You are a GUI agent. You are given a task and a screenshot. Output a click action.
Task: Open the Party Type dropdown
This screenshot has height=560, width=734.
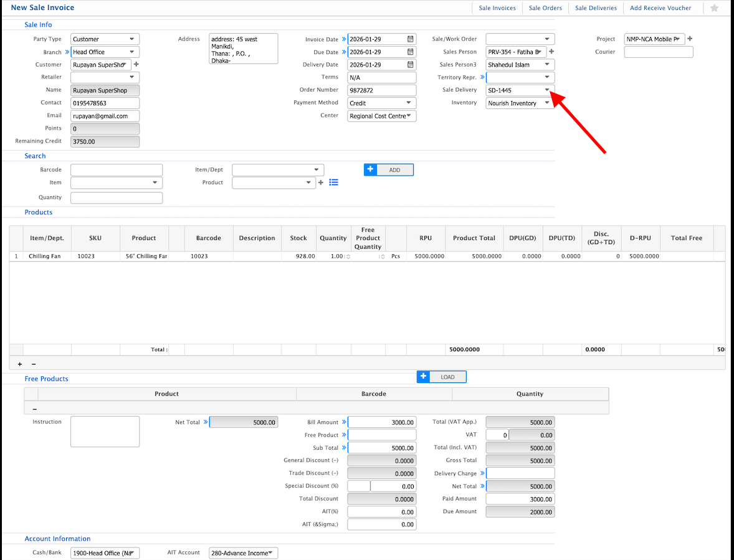(x=132, y=39)
